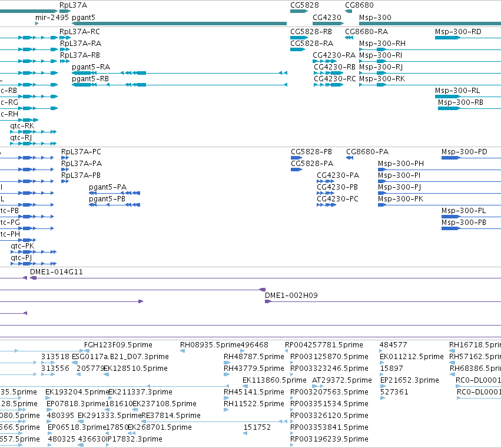Click the Msp-300 gene bar in the top track
Screen dimensions: 501x448
click(x=430, y=24)
